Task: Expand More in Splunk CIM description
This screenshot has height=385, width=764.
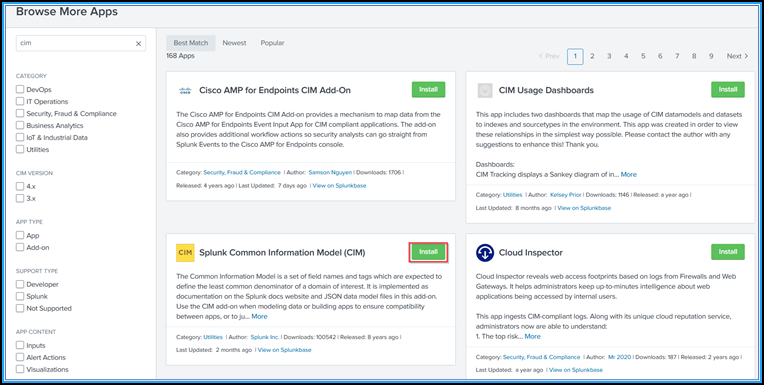Action: 259,316
